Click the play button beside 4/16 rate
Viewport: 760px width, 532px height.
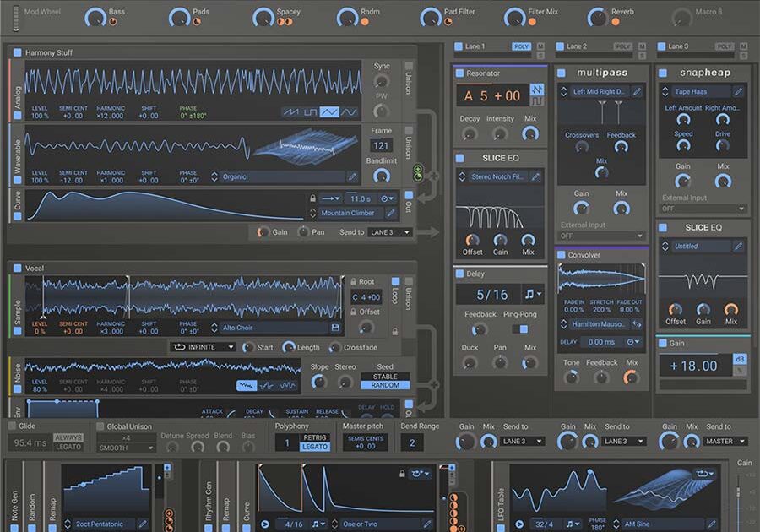[x=265, y=524]
